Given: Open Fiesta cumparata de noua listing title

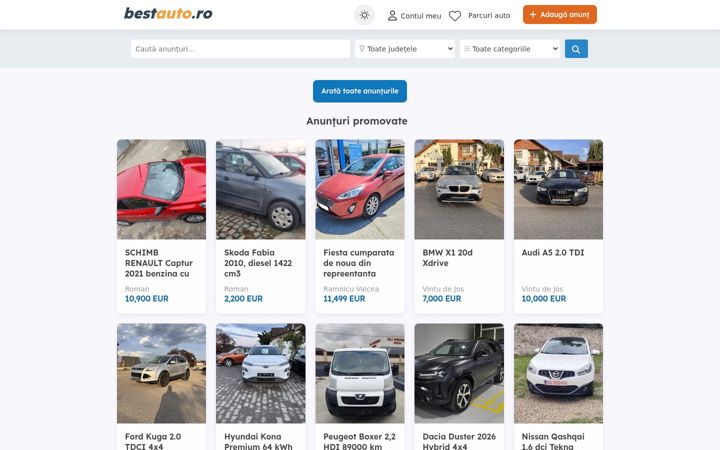Looking at the screenshot, I should click(359, 263).
